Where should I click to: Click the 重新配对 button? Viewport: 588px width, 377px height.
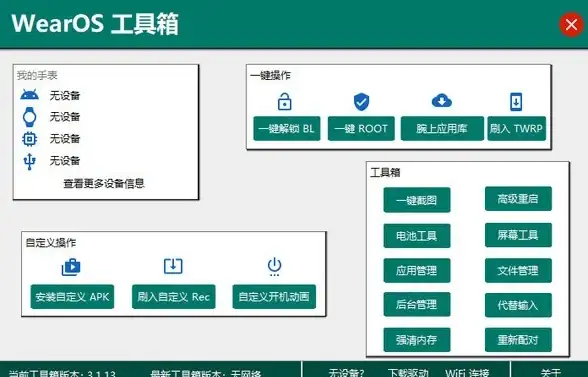pyautogui.click(x=518, y=340)
